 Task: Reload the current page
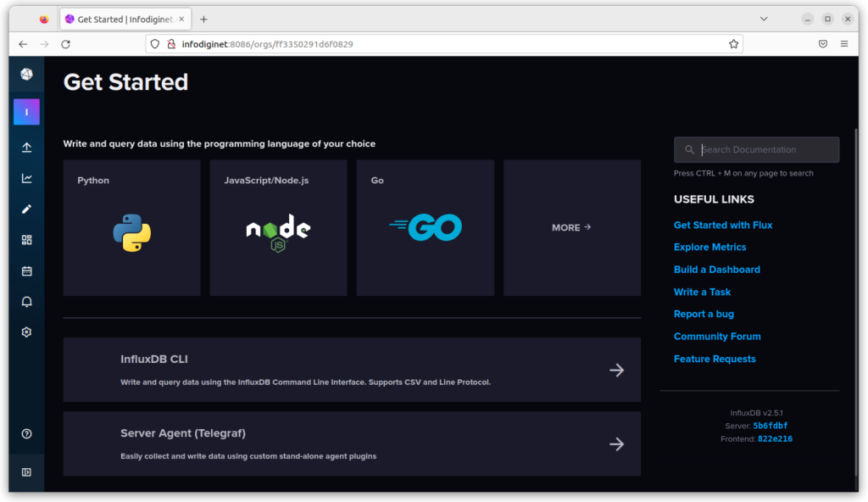[66, 44]
